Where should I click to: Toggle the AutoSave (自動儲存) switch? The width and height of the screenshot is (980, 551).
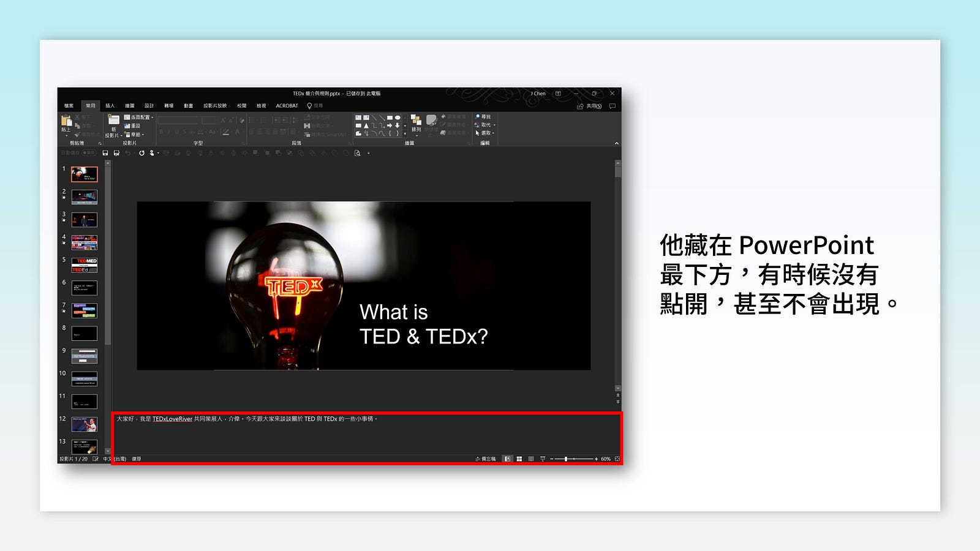tap(89, 153)
